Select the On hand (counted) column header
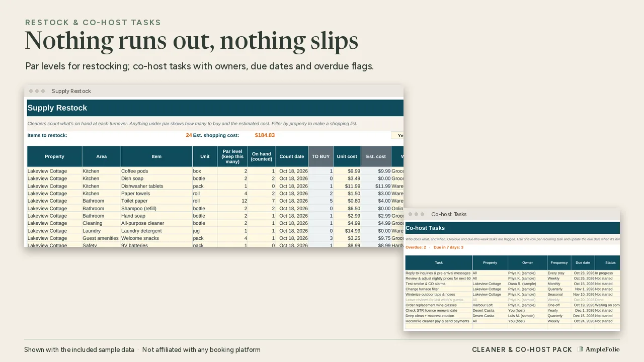 [x=262, y=156]
